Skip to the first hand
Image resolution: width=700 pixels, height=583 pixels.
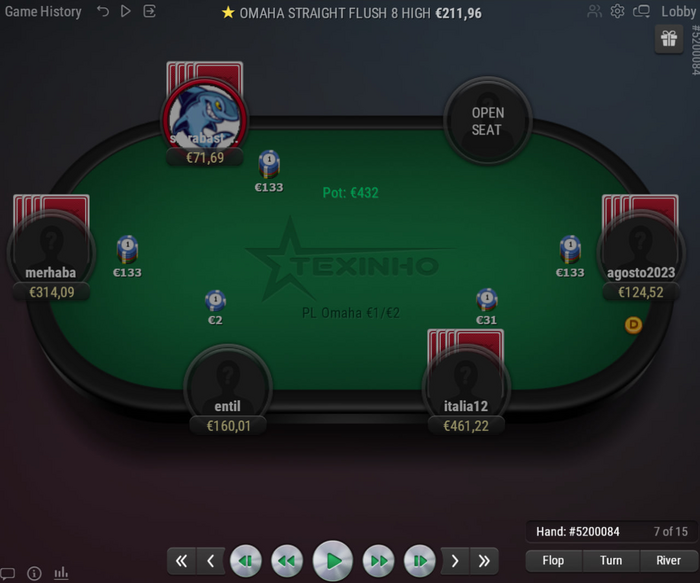[181, 561]
